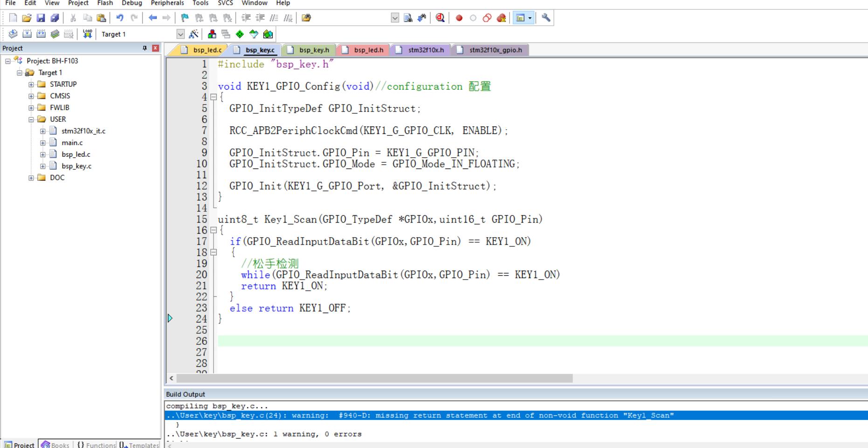Click the editor horizontal scrollbar thumb
Viewport: 868px width, 448px height.
pos(374,378)
